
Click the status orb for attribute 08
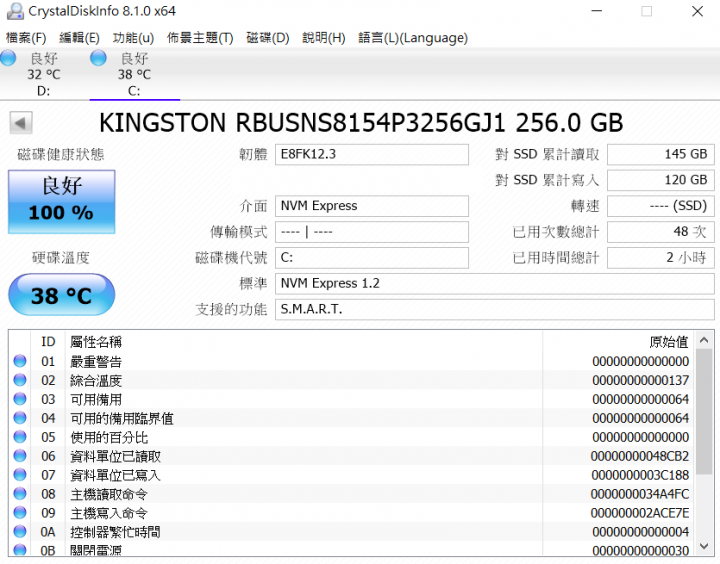[x=20, y=494]
